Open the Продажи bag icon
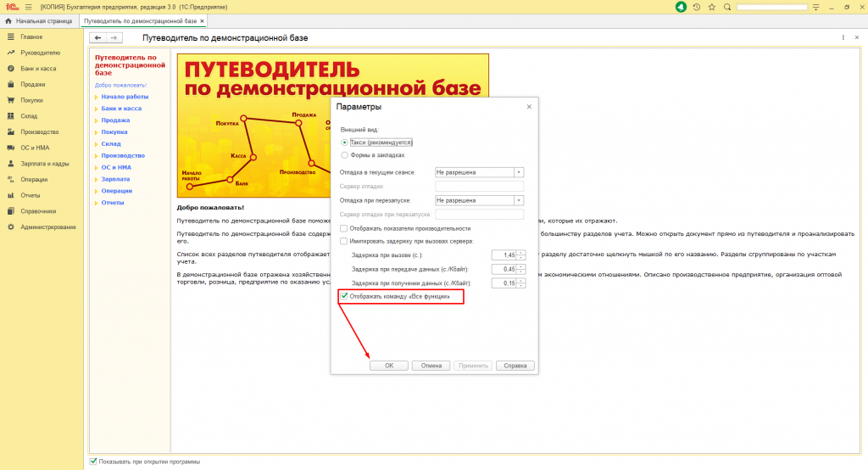The height and width of the screenshot is (470, 868). point(10,84)
